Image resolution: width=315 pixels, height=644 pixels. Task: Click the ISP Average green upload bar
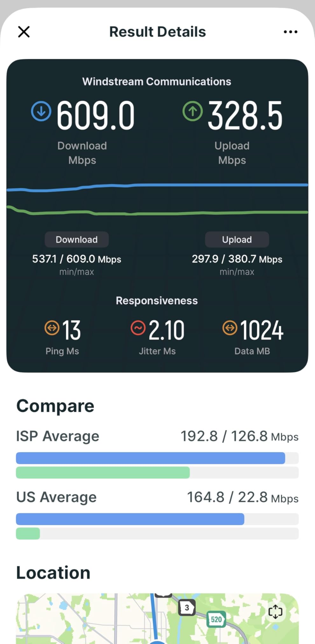click(103, 473)
